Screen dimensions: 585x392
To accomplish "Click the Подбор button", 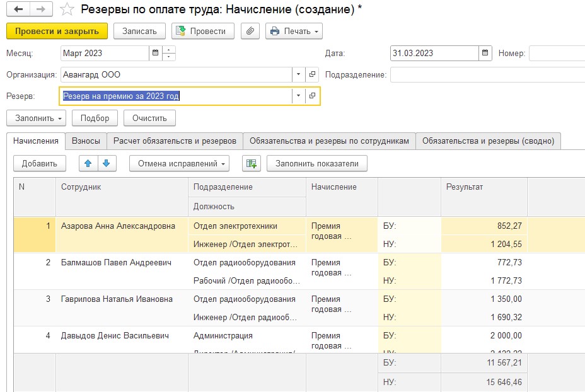I will tap(95, 118).
